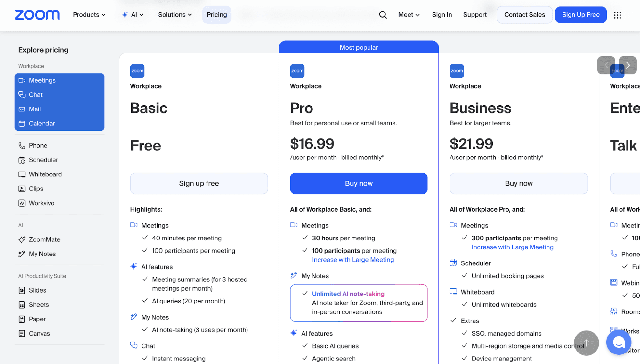
Task: Click the Explore pricing heading
Action: pos(43,50)
